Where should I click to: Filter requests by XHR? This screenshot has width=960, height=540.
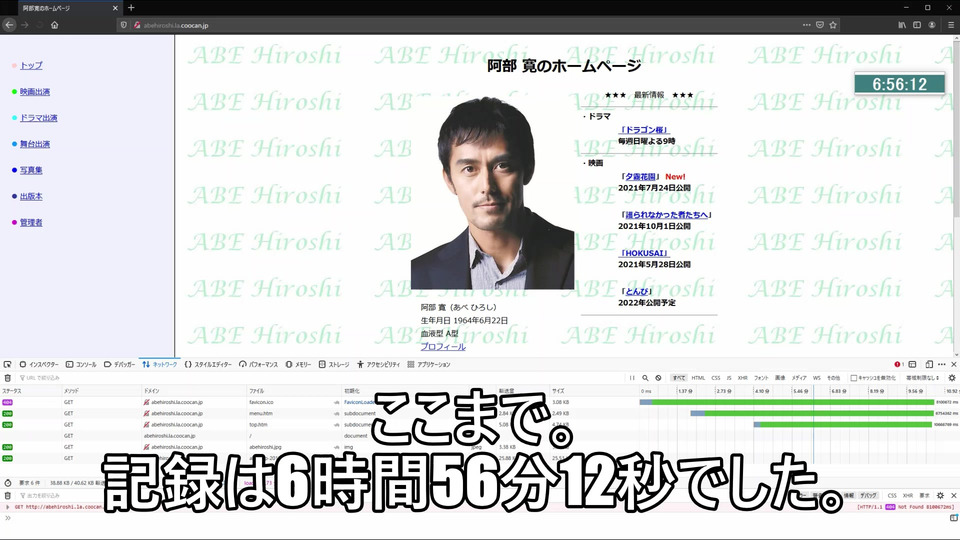point(742,378)
